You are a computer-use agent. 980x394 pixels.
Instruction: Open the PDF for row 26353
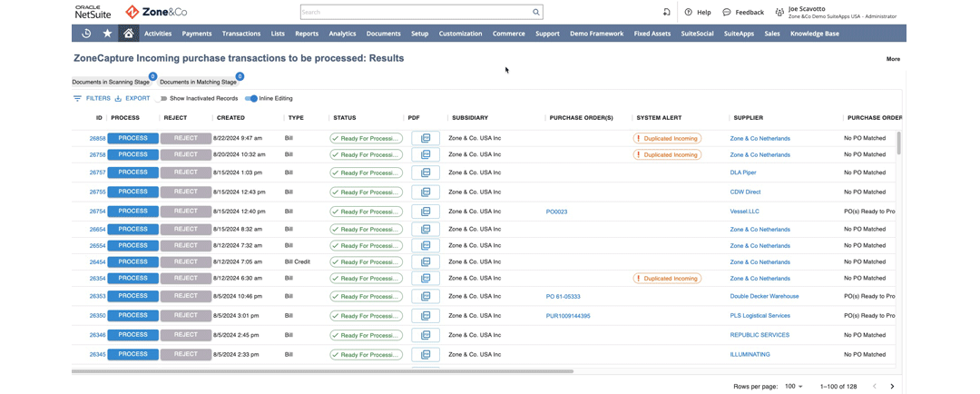(426, 297)
